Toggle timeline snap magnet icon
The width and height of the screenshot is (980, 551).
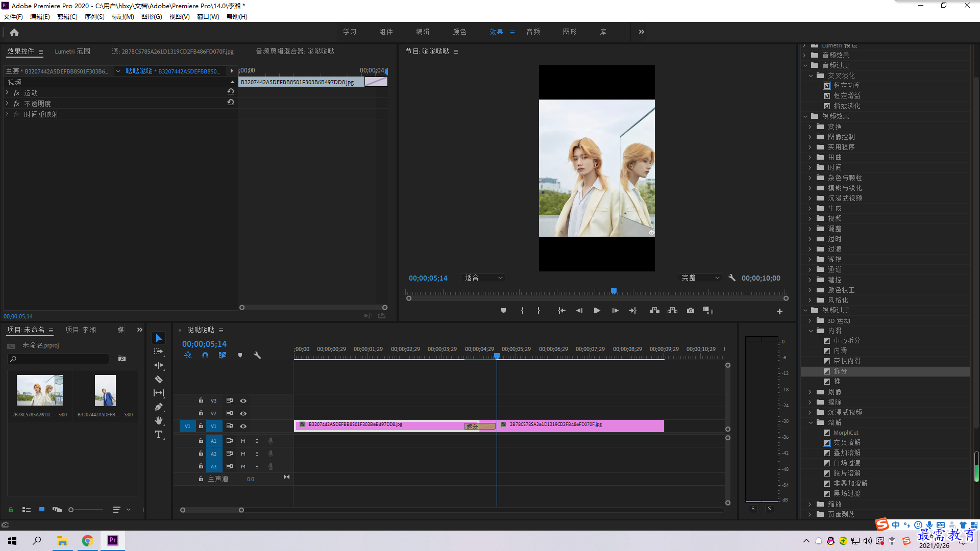click(x=205, y=355)
